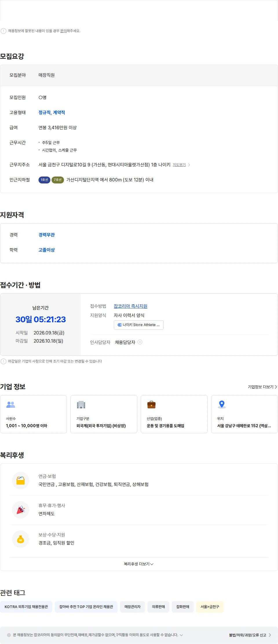Click the start date 2026.09.18(금)

click(49, 333)
